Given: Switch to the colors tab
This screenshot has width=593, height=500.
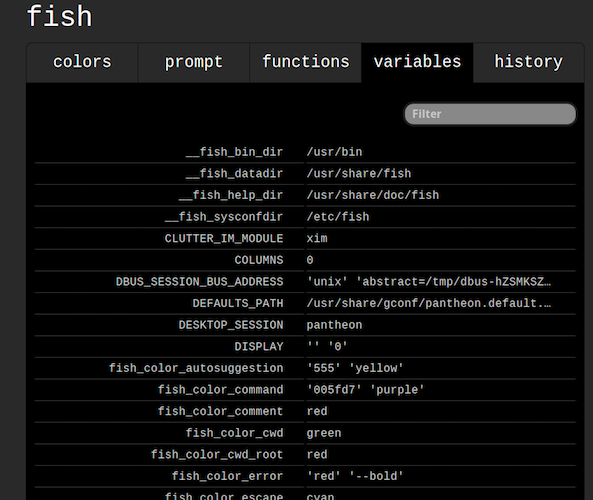Looking at the screenshot, I should 82,62.
